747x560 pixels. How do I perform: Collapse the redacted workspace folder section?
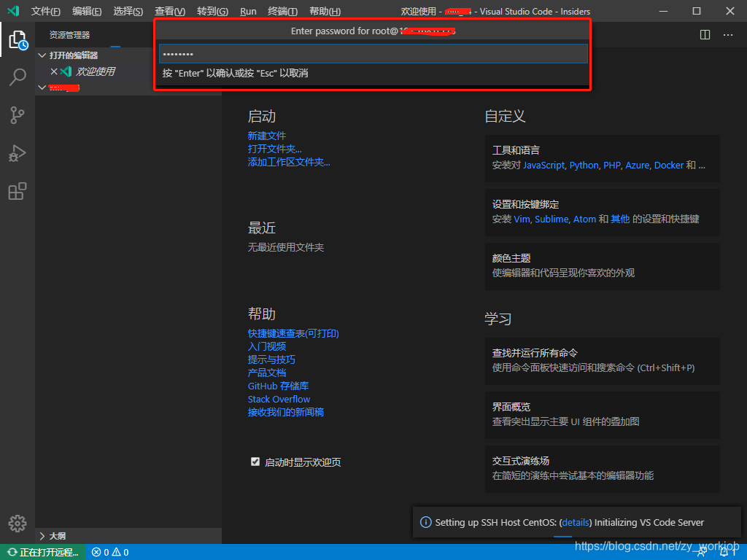pyautogui.click(x=42, y=87)
